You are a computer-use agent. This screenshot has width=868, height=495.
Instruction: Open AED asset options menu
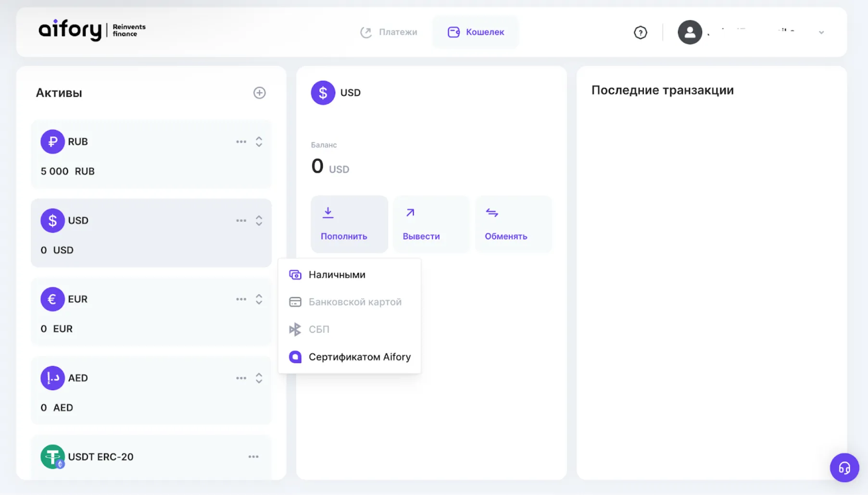click(x=241, y=378)
